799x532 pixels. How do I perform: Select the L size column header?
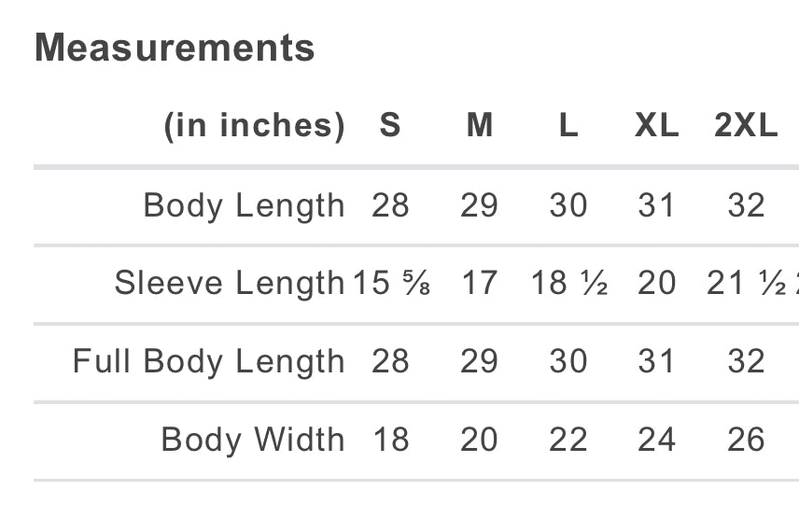coord(568,126)
